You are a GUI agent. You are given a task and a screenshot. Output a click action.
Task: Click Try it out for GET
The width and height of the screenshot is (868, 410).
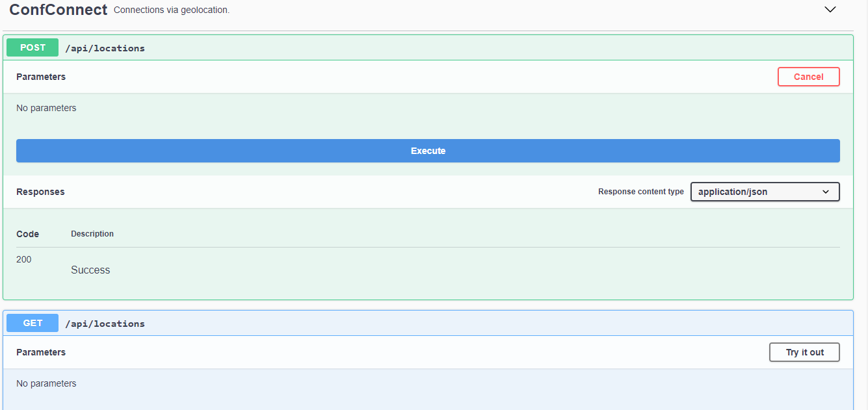[804, 352]
